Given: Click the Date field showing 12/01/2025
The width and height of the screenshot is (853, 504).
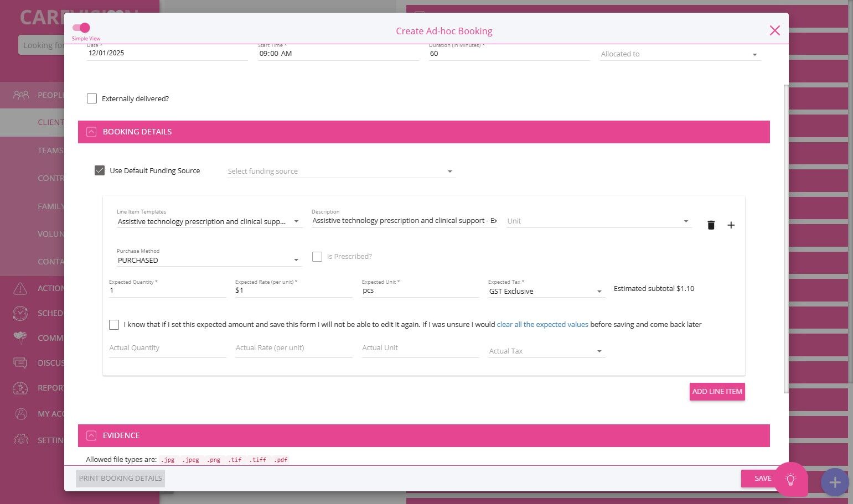Looking at the screenshot, I should 167,54.
